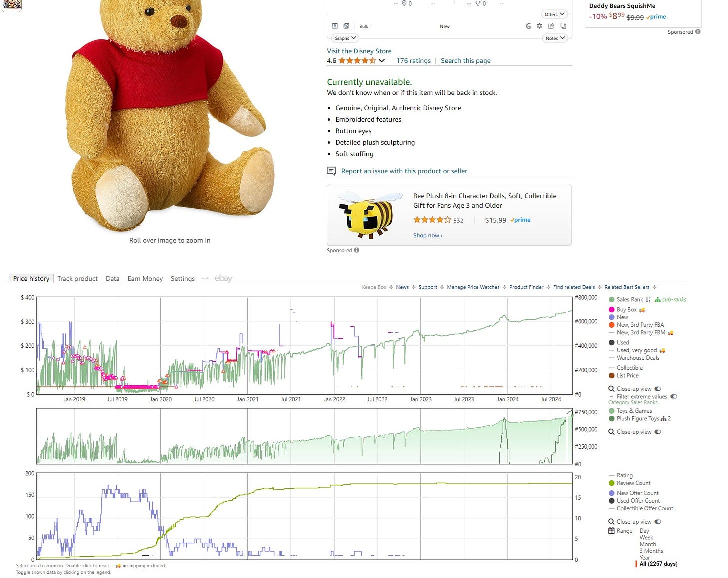The height and width of the screenshot is (578, 728).
Task: Click the truck icon beside Buy Box
Action: click(642, 310)
